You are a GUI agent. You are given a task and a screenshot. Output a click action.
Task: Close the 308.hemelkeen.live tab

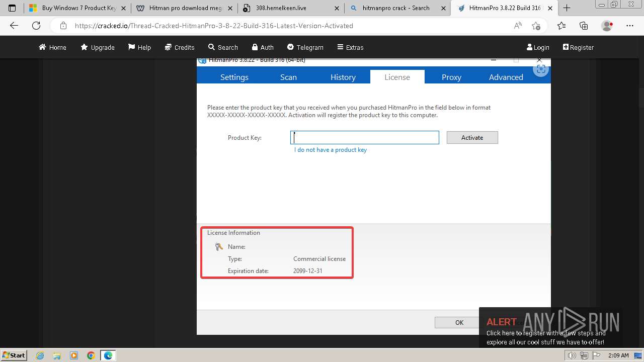click(x=337, y=8)
